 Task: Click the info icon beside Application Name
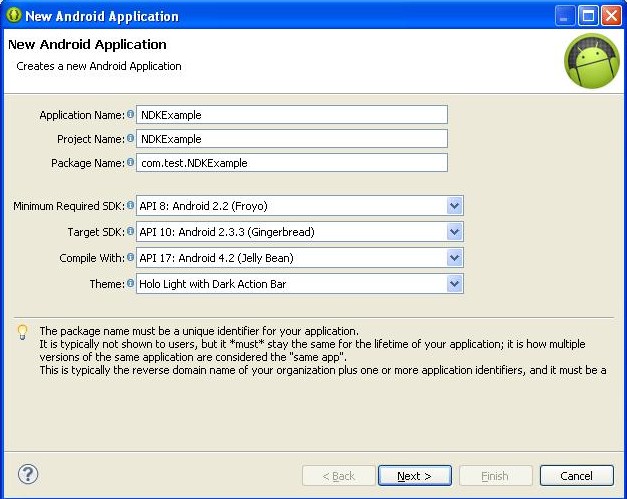[130, 114]
